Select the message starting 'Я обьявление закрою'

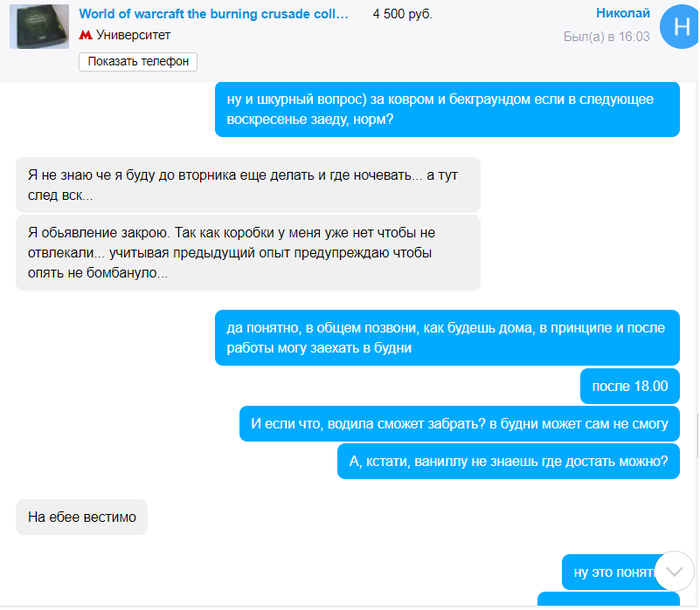(248, 253)
